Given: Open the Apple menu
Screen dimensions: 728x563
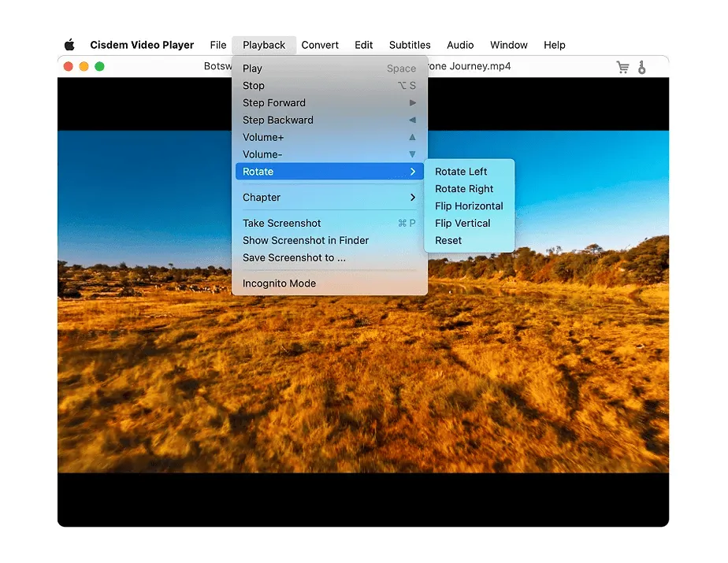Looking at the screenshot, I should tap(69, 45).
